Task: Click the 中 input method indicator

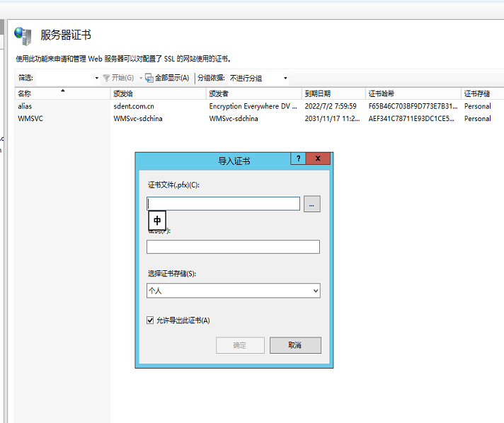Action: pyautogui.click(x=157, y=221)
